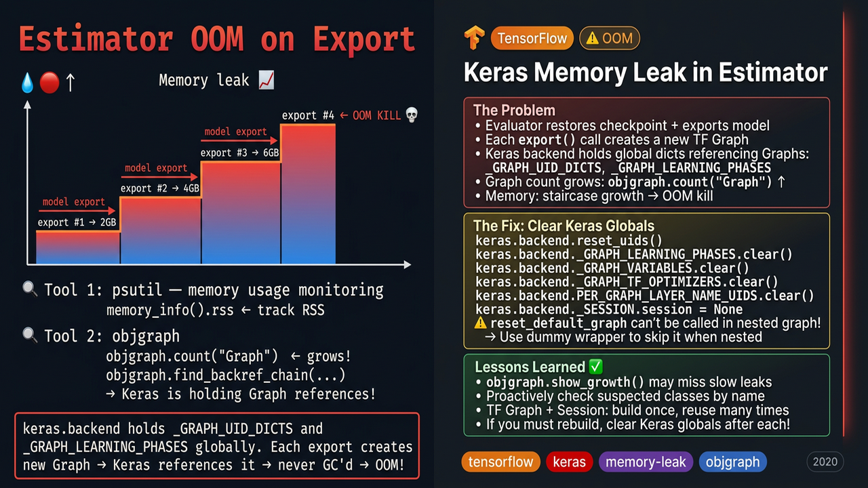Click the warning icon beside reset_default_graph

tap(481, 323)
